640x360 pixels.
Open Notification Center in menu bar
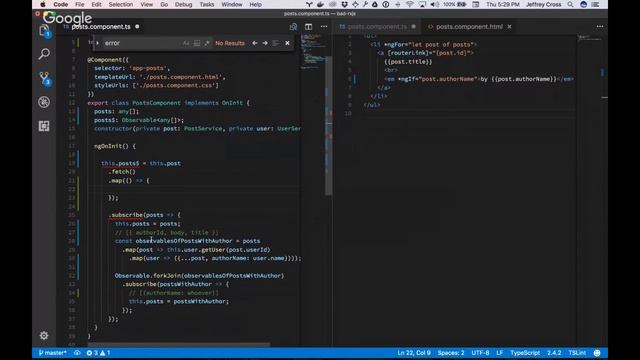coord(596,4)
